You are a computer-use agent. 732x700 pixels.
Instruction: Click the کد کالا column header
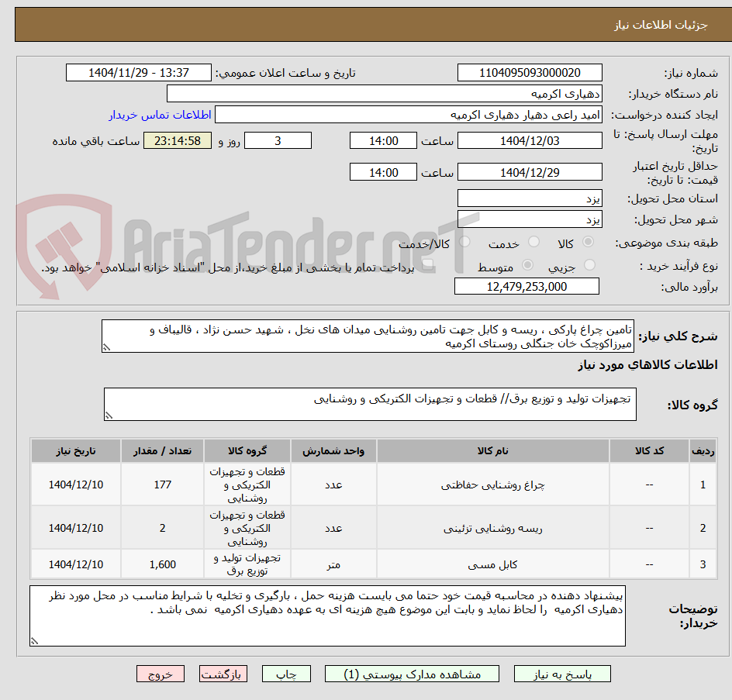coord(649,451)
